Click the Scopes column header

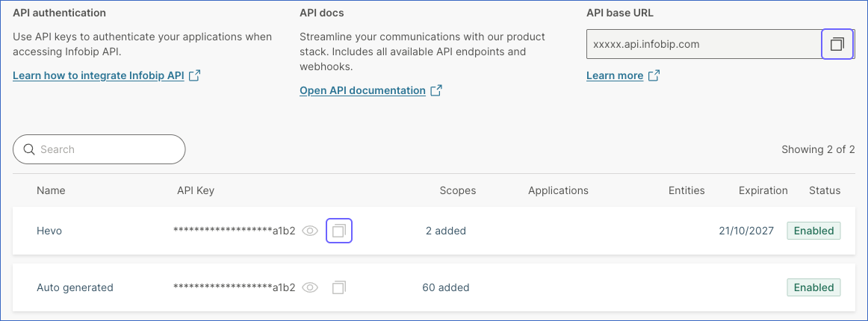(458, 190)
